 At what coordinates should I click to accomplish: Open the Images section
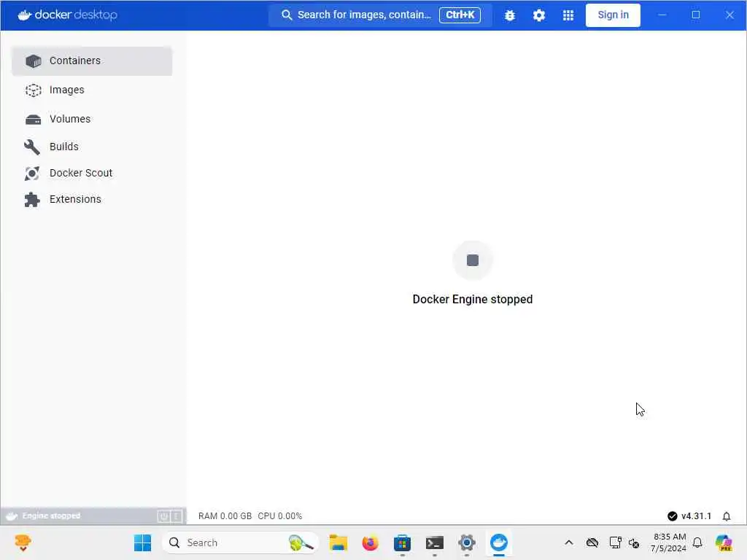pyautogui.click(x=92, y=90)
